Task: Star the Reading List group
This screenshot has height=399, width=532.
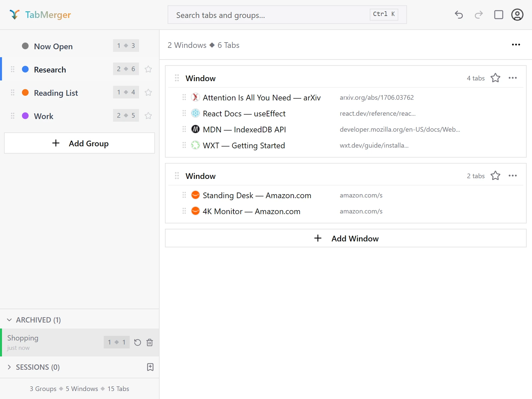Action: (148, 92)
